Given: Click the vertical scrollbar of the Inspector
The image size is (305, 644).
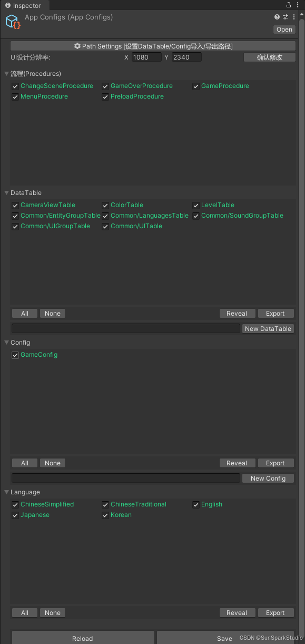Looking at the screenshot, I should [x=302, y=316].
